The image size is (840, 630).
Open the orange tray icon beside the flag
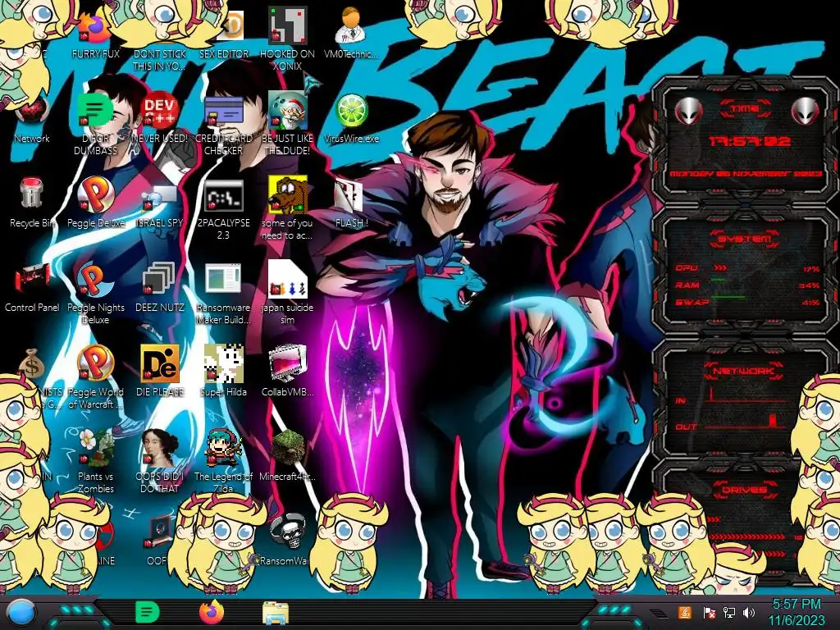click(685, 612)
